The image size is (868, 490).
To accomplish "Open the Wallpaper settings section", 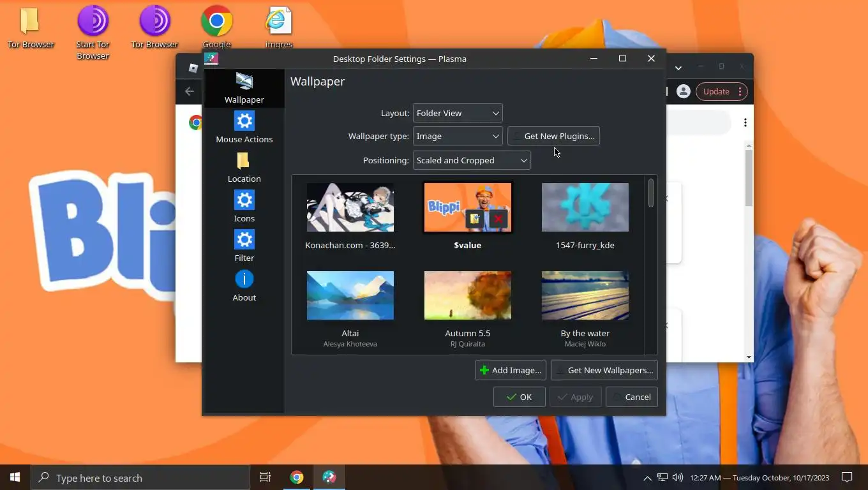I will 244,88.
